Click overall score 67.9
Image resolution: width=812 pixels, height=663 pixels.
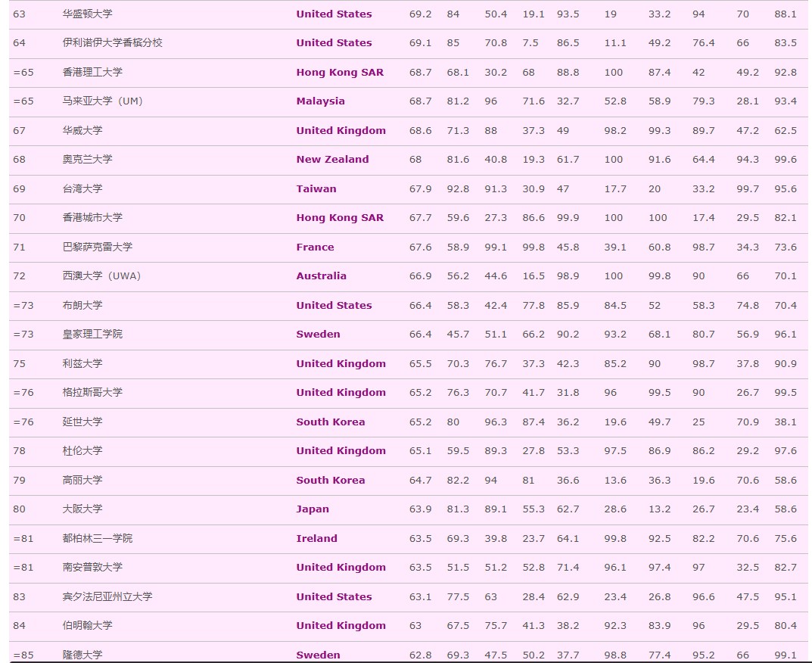click(420, 188)
